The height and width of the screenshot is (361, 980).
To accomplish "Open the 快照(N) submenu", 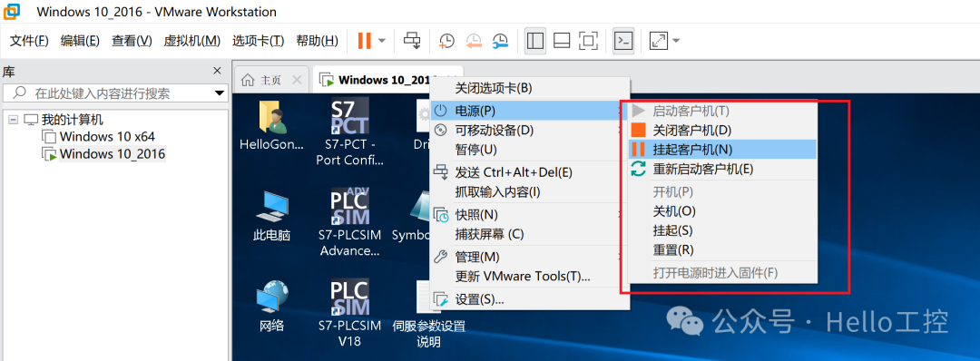I will (529, 215).
